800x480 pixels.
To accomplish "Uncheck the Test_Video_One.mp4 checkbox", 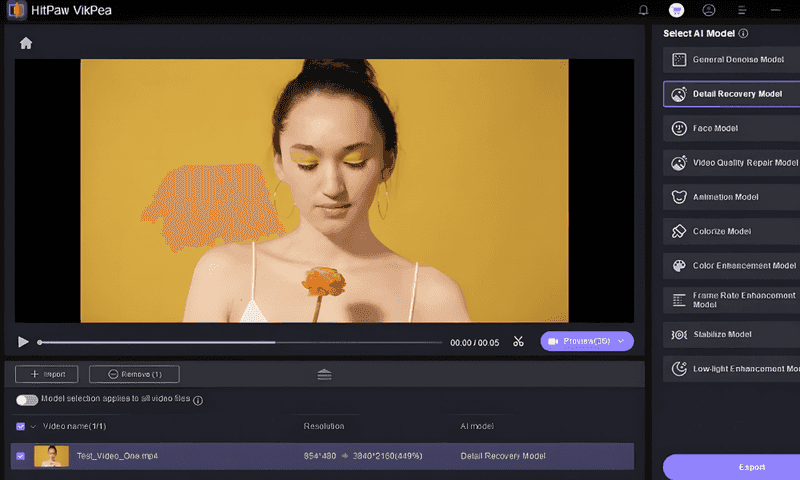I will tap(20, 456).
